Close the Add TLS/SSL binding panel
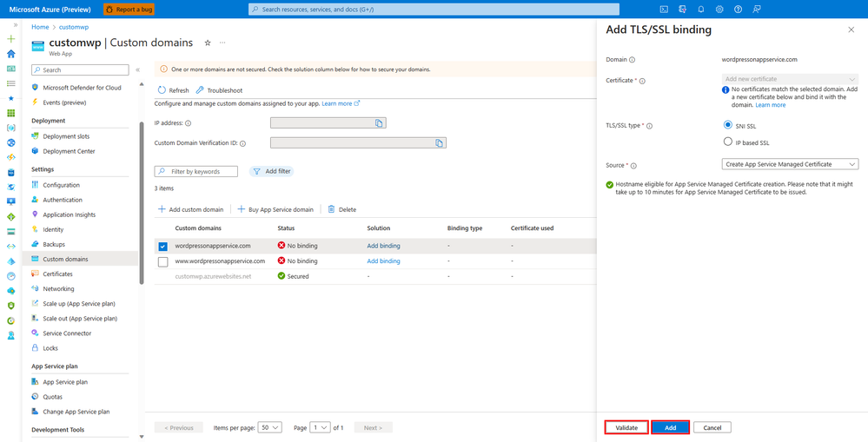This screenshot has width=868, height=442. [x=851, y=30]
